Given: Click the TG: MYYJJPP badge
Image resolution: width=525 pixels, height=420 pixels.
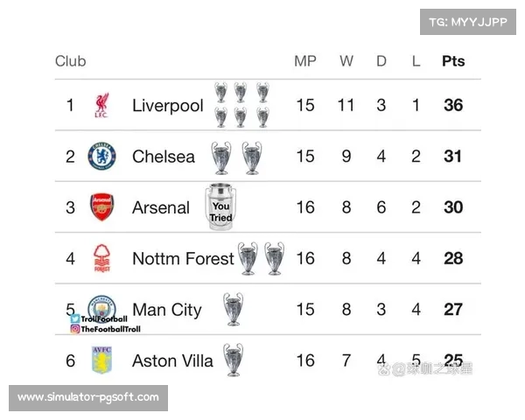Looking at the screenshot, I should (x=468, y=22).
